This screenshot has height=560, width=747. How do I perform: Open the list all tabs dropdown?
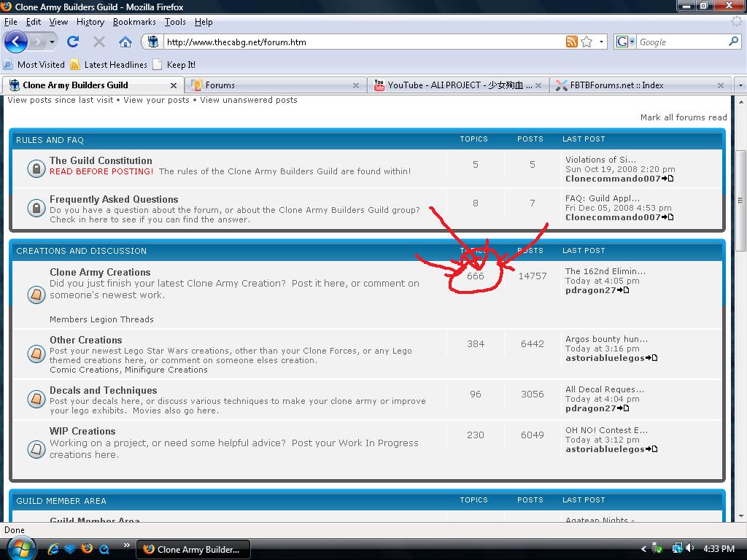[x=740, y=85]
